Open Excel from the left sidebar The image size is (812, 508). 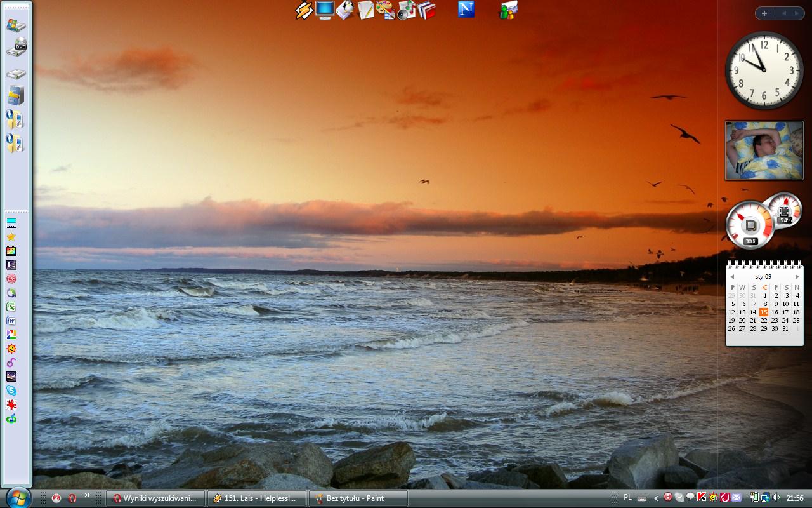11,307
